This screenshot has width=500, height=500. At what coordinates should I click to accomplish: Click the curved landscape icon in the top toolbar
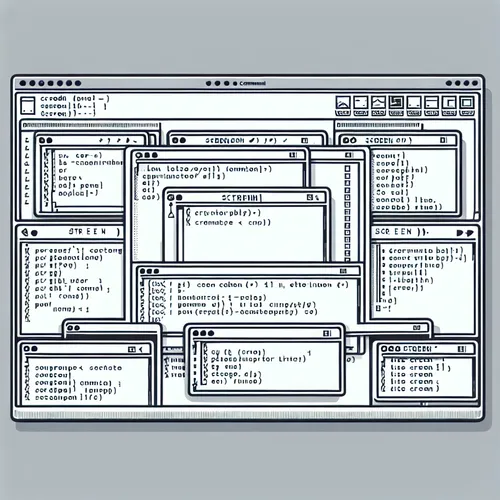point(343,102)
